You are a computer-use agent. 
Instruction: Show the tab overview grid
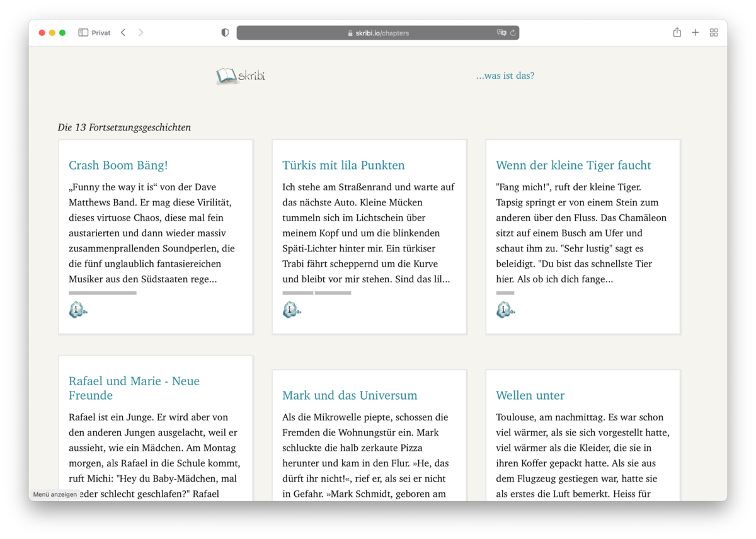coord(714,33)
